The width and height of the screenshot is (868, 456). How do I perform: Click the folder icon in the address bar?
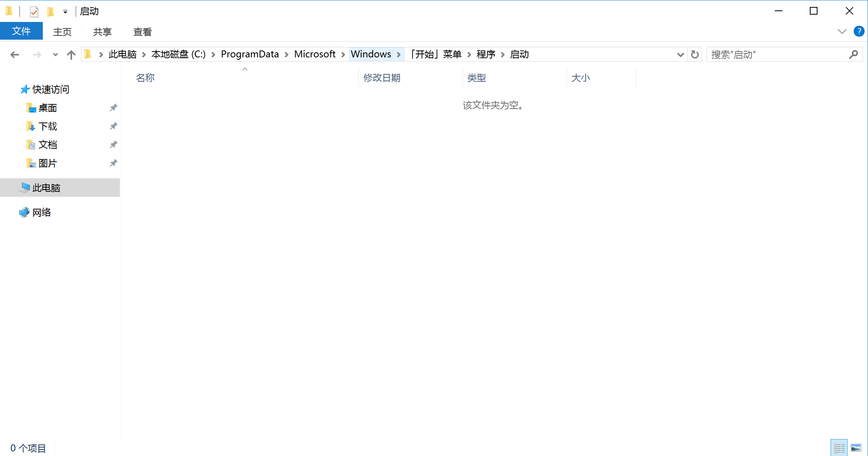(88, 54)
